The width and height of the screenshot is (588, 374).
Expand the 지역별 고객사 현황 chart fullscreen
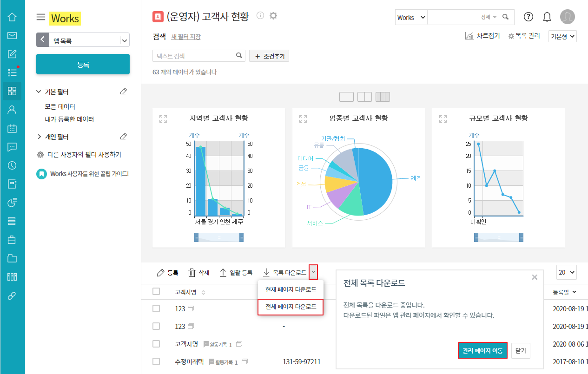[x=163, y=119]
